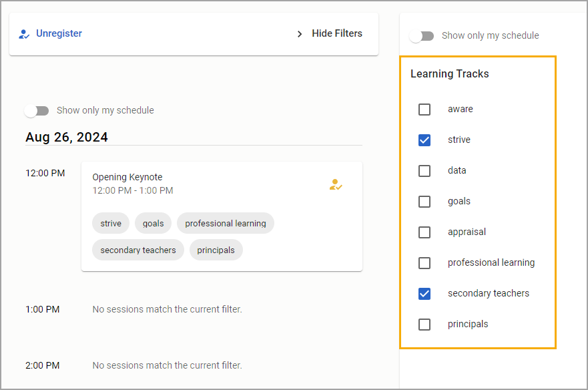Click the strive tag chip

[x=111, y=223]
